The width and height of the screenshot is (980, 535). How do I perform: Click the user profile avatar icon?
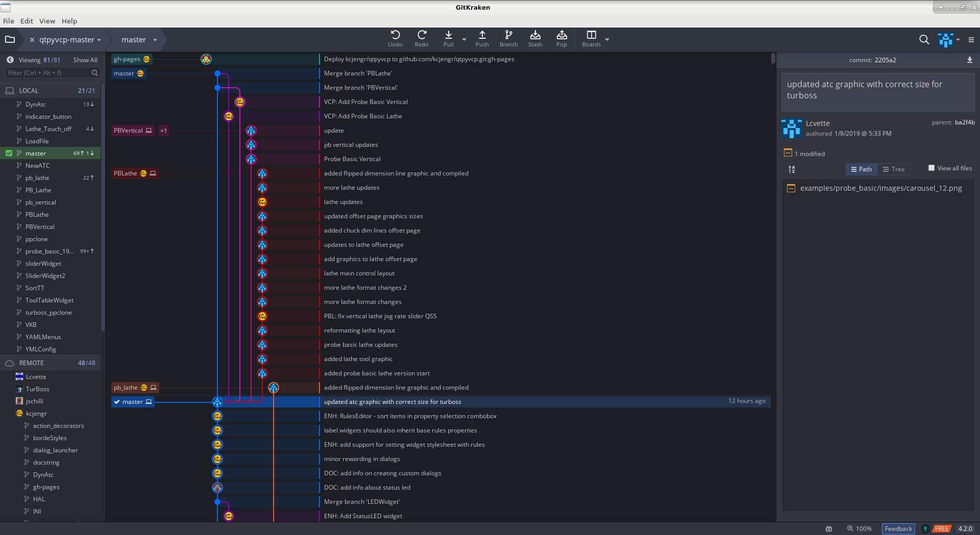click(945, 40)
